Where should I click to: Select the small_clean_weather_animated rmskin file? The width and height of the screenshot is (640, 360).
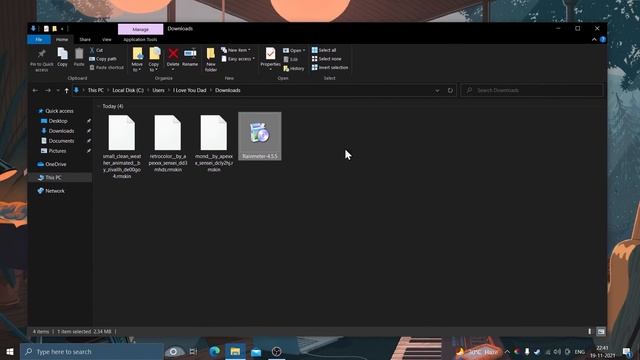point(122,146)
